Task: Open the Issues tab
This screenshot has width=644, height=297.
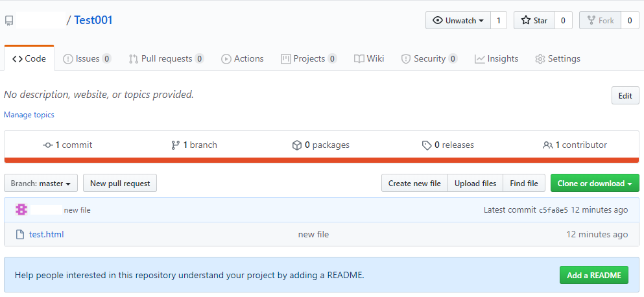Action: coord(87,59)
